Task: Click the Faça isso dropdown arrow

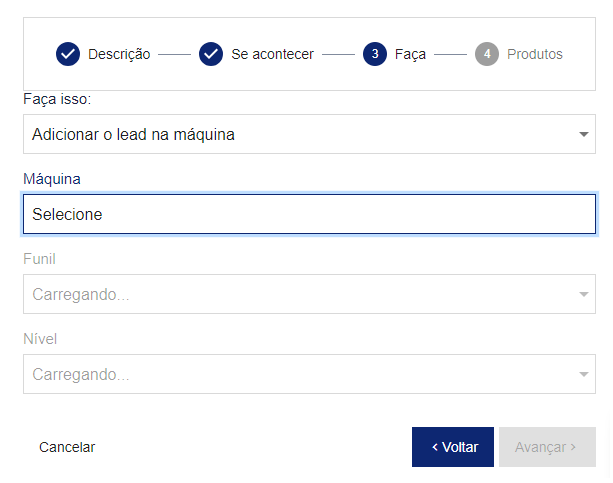Action: (584, 135)
